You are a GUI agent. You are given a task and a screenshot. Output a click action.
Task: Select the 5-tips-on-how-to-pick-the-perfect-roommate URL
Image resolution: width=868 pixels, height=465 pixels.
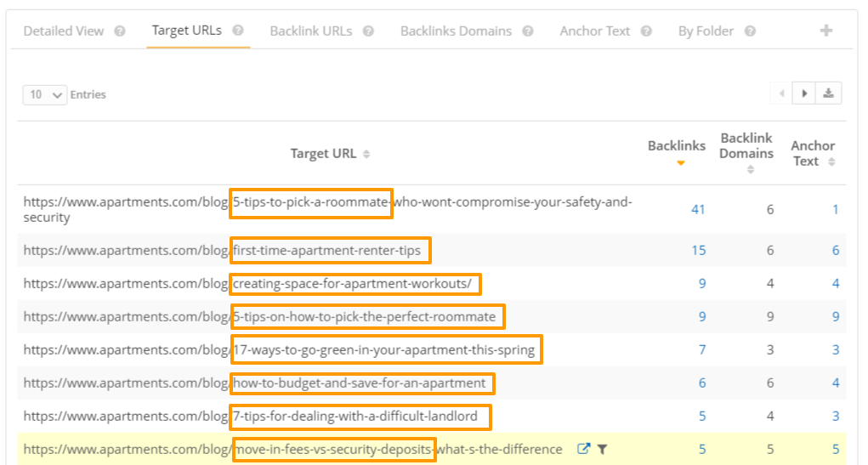(259, 316)
